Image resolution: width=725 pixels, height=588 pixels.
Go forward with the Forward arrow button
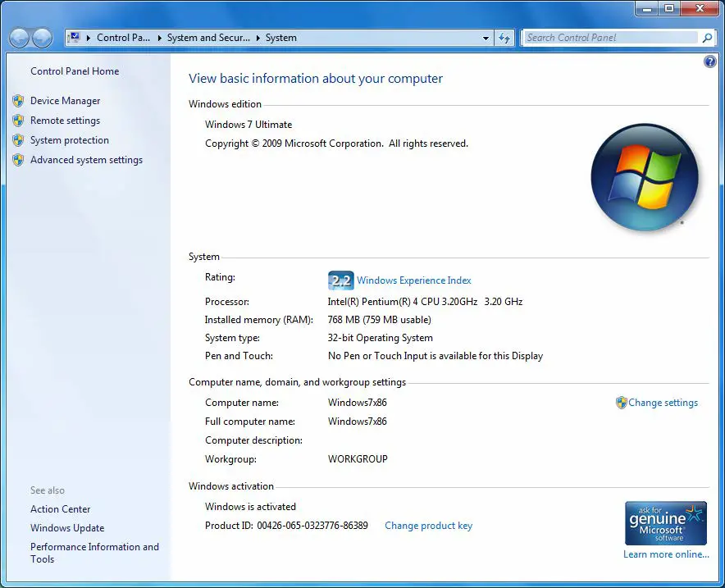[x=42, y=39]
